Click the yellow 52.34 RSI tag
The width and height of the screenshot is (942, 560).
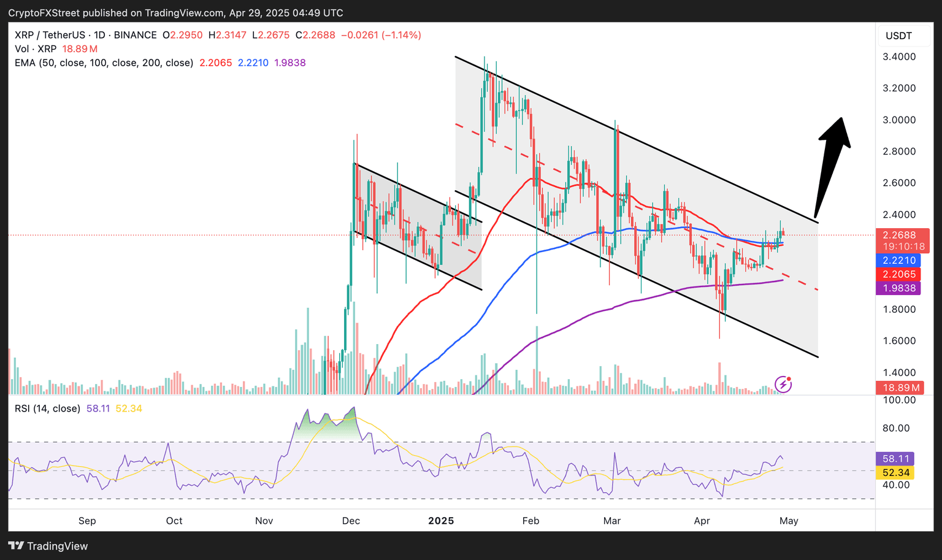pos(895,473)
